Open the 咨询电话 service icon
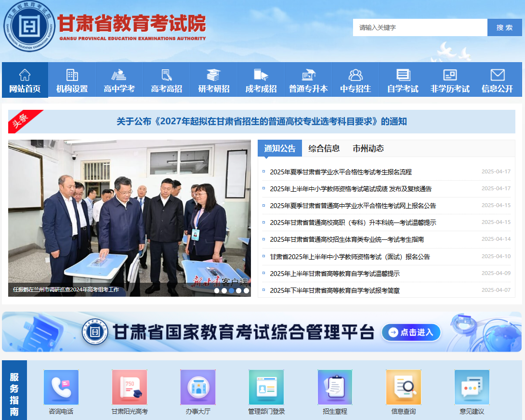This screenshot has width=525, height=420. [x=61, y=387]
